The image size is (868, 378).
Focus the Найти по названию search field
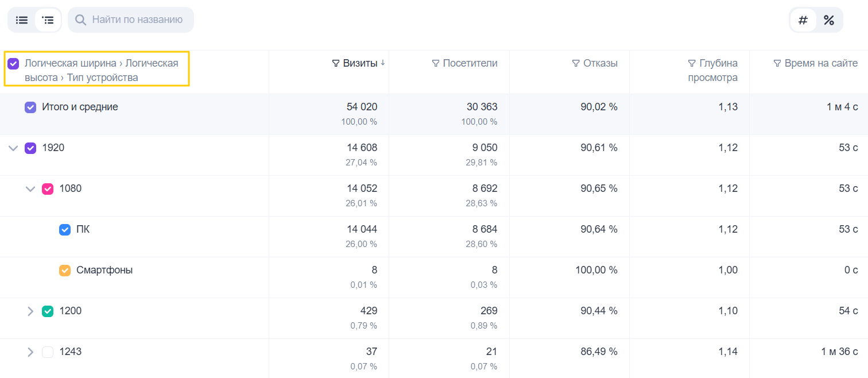[131, 20]
